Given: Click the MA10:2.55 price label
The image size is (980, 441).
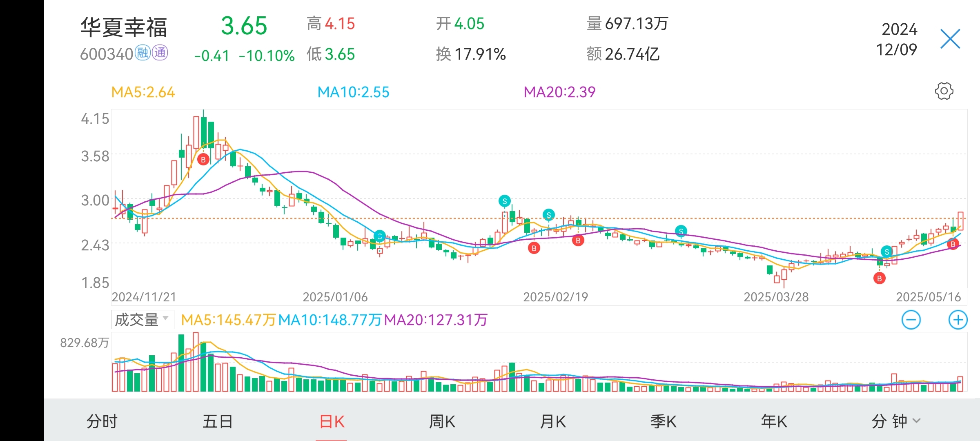Looking at the screenshot, I should pos(353,92).
